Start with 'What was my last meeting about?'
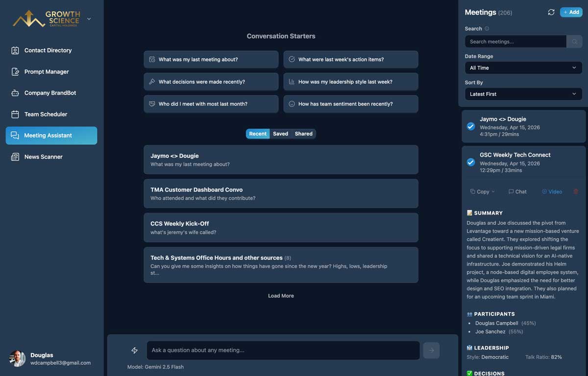The height and width of the screenshot is (376, 588). (211, 59)
